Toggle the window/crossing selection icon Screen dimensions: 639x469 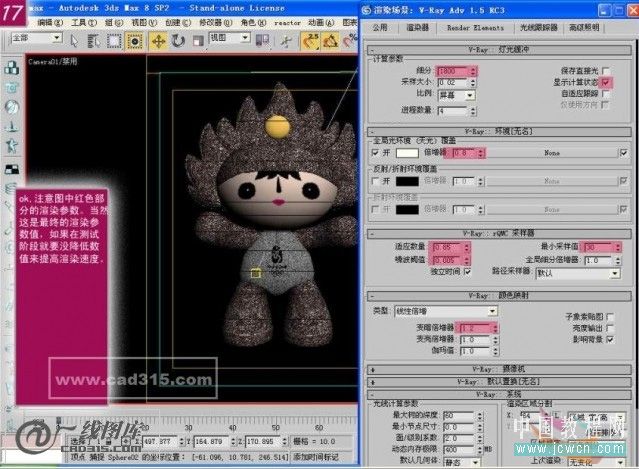[134, 41]
